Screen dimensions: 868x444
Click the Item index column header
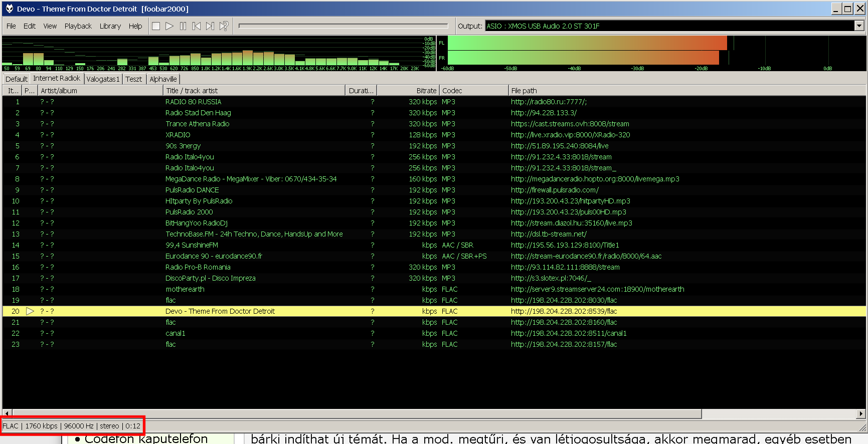pos(12,91)
